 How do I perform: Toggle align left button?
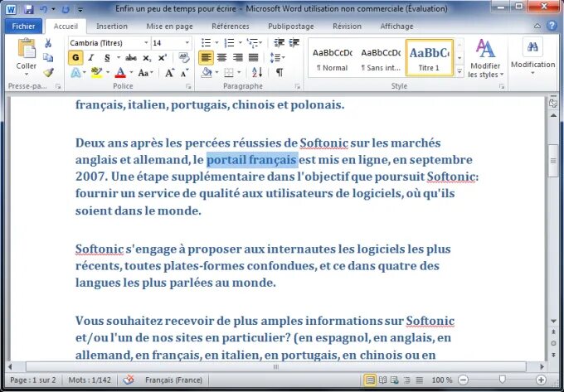206,58
